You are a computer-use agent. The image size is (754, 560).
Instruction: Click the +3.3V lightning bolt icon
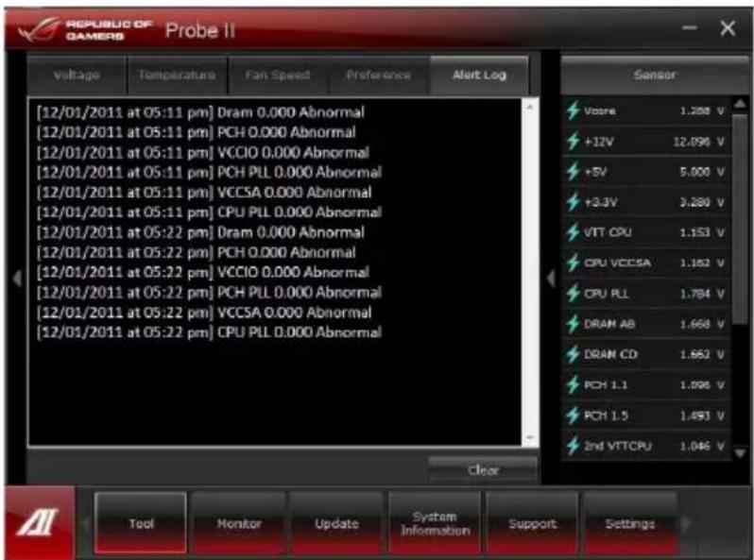coord(573,202)
